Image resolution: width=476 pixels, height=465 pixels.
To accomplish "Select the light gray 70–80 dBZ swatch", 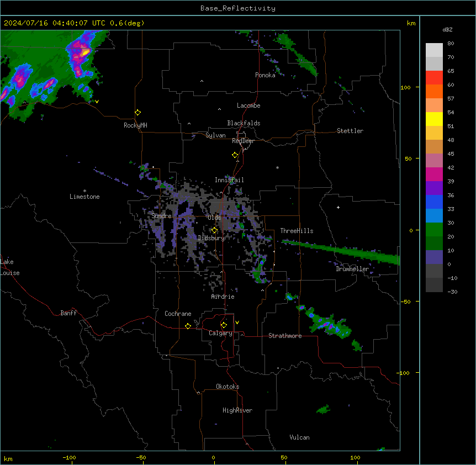I will coord(434,50).
